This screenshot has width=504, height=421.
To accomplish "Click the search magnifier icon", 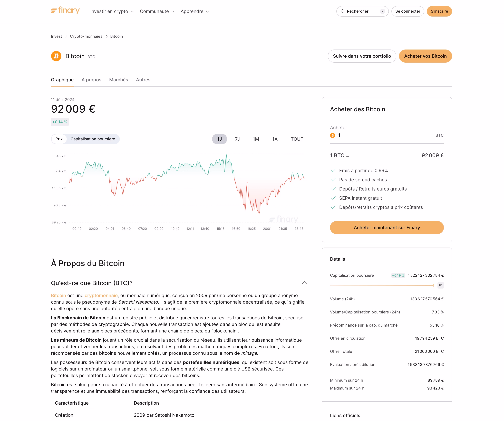I will (343, 11).
